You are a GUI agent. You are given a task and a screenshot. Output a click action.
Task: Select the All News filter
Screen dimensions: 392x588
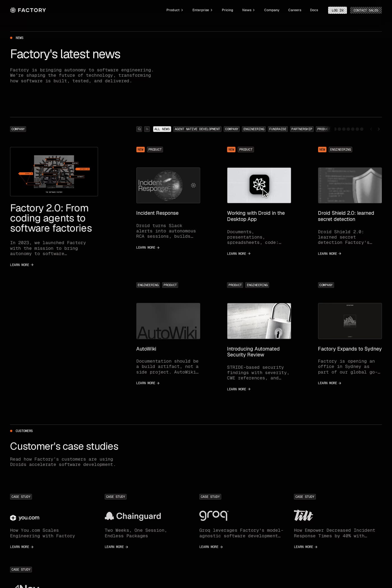click(162, 129)
